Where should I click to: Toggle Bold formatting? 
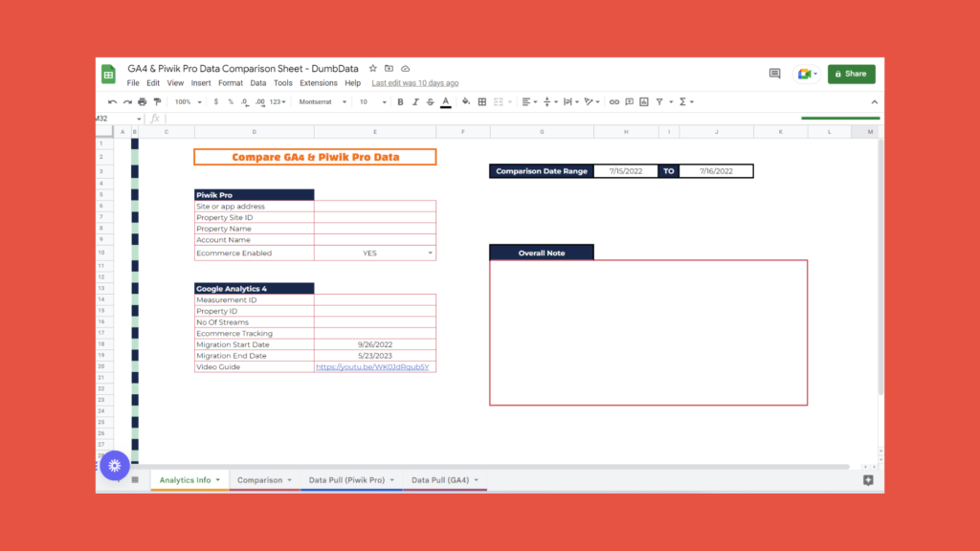pos(401,101)
